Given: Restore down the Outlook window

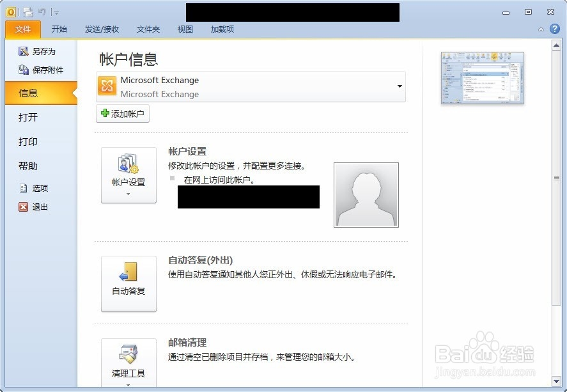Looking at the screenshot, I should 528,12.
